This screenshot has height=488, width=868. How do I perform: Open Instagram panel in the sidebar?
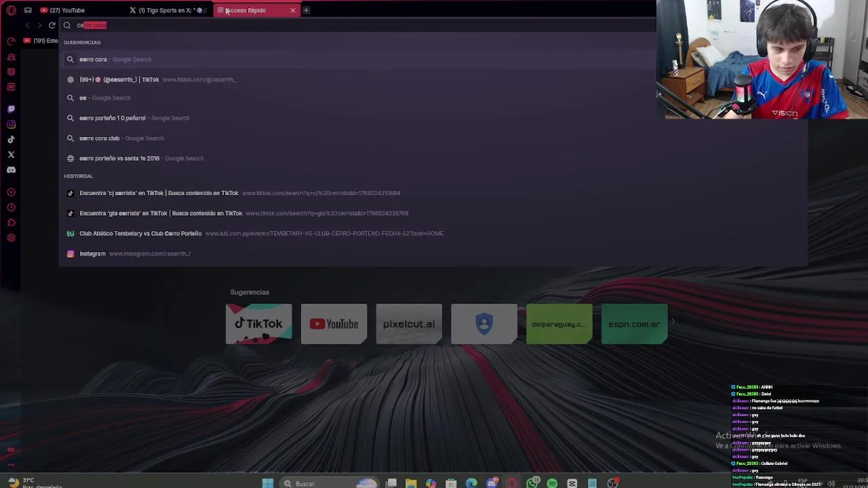[11, 124]
